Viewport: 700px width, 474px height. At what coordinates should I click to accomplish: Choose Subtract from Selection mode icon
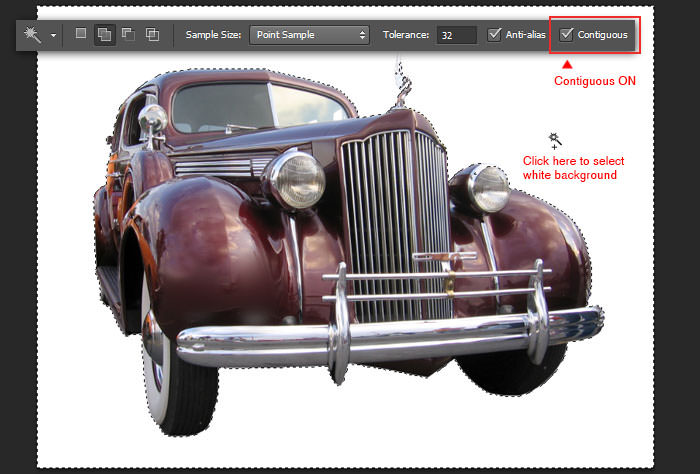click(x=129, y=34)
